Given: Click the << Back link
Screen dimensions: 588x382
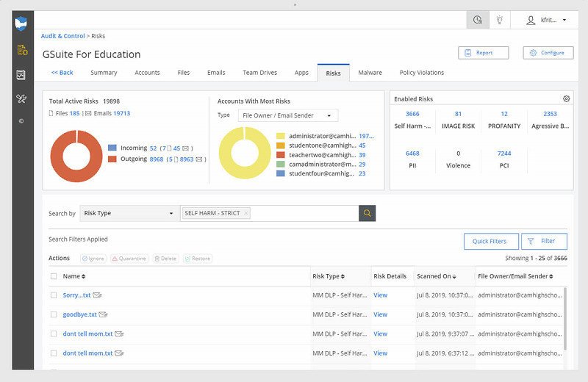Looking at the screenshot, I should tap(62, 73).
